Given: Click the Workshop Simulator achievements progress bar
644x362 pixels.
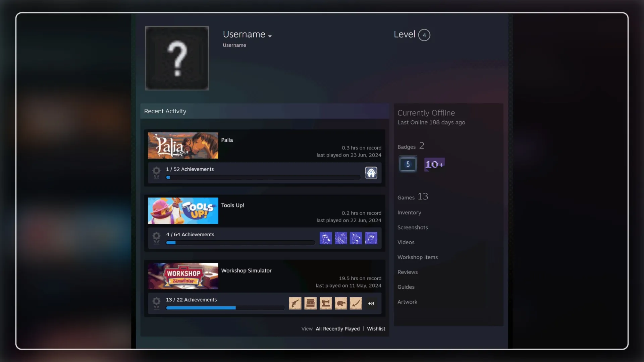Looking at the screenshot, I should coord(225,308).
